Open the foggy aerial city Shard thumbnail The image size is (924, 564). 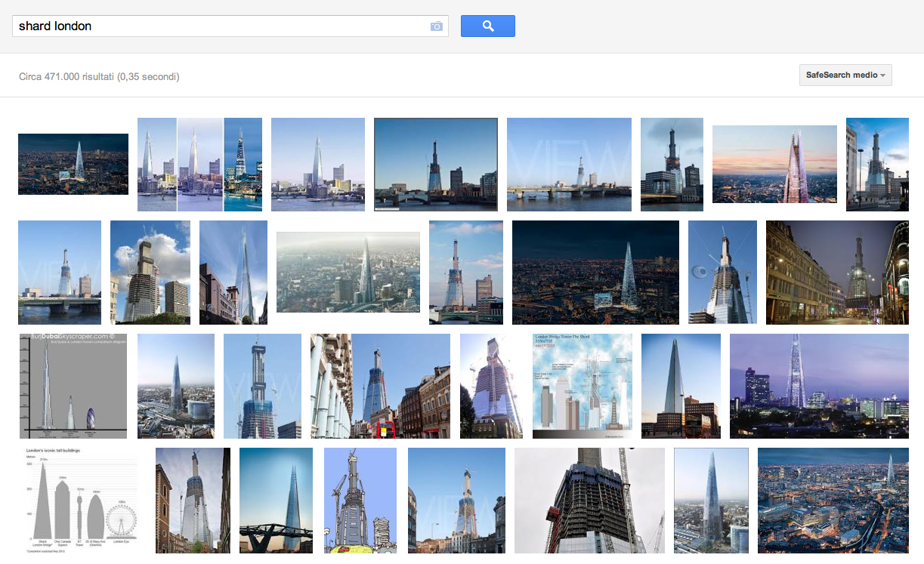pos(348,272)
